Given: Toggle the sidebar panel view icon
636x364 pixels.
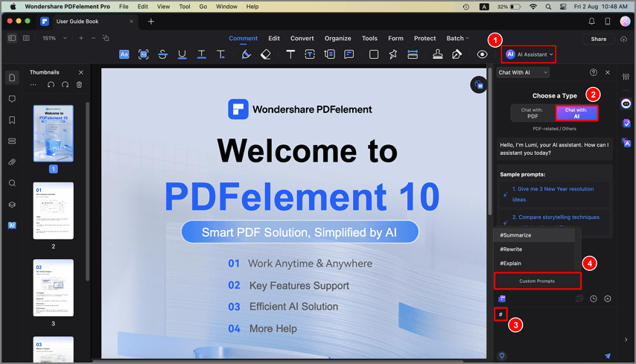Looking at the screenshot, I should pyautogui.click(x=12, y=38).
